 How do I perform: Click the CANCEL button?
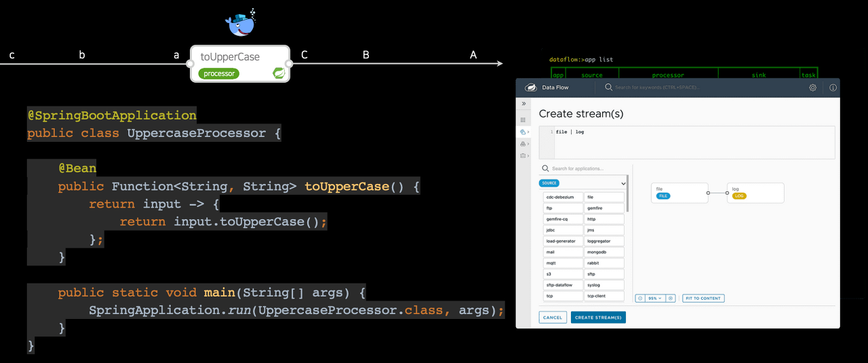click(553, 318)
